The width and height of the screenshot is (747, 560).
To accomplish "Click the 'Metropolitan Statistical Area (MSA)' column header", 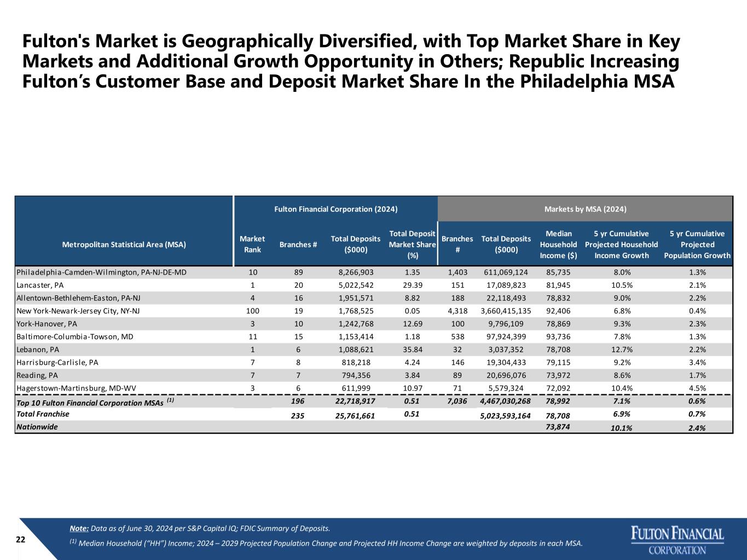I will point(124,244).
